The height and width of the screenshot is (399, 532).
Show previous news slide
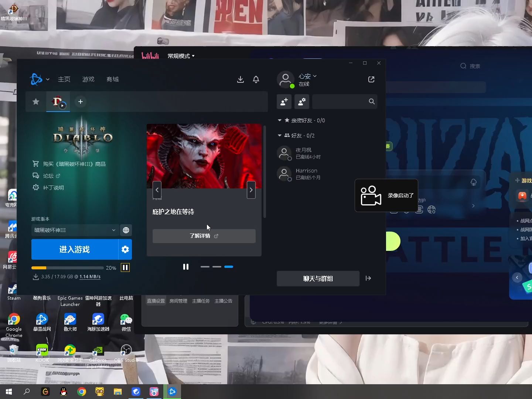157,190
